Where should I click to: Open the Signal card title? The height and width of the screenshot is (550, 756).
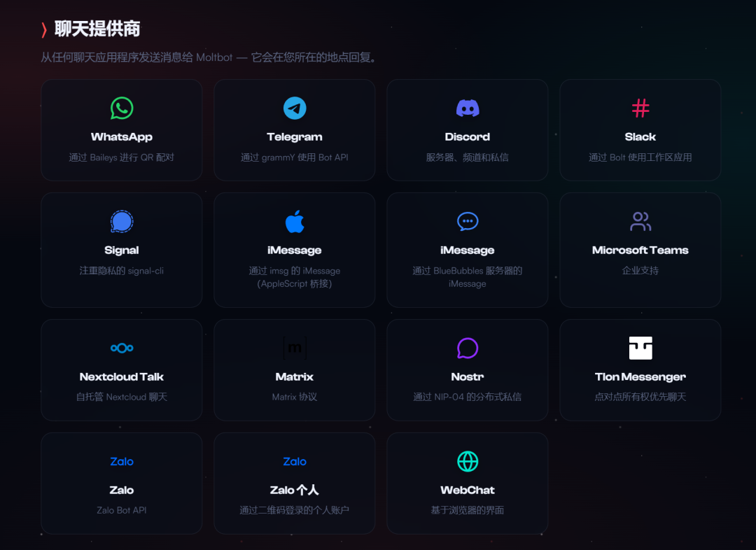click(122, 251)
